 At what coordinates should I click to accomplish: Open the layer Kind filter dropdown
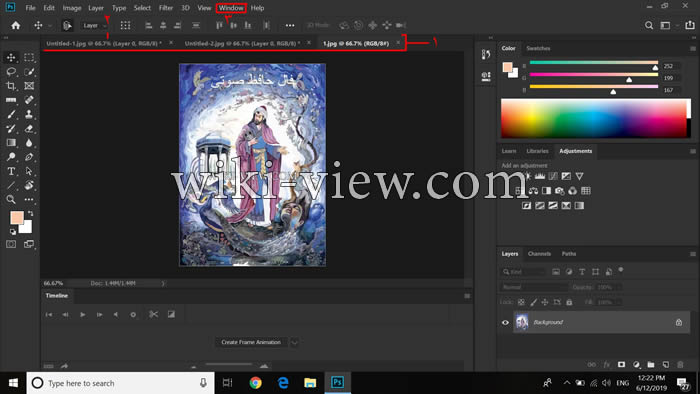coord(523,272)
